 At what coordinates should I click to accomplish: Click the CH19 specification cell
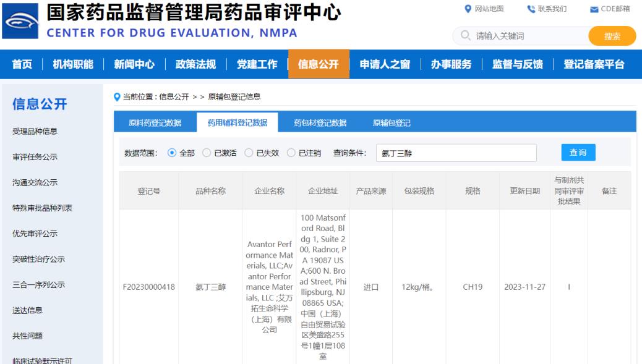tap(473, 287)
